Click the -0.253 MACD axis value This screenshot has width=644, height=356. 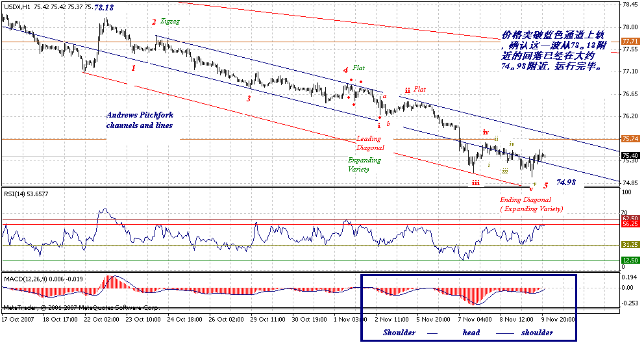630,303
